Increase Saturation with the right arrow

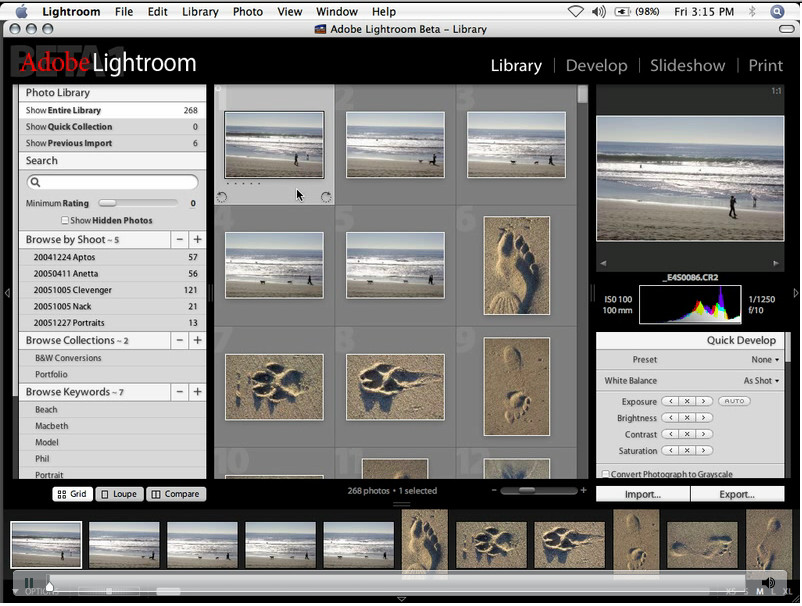click(704, 451)
